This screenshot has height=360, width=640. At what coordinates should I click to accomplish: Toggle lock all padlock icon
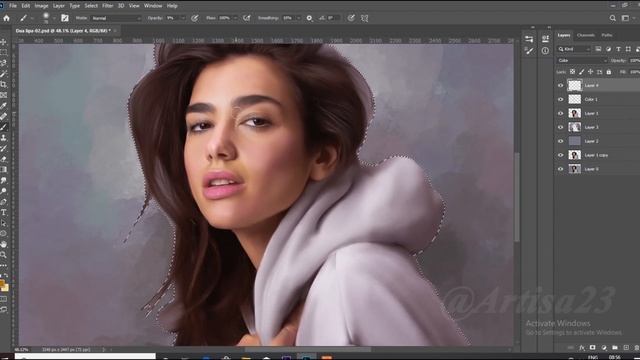pos(609,72)
